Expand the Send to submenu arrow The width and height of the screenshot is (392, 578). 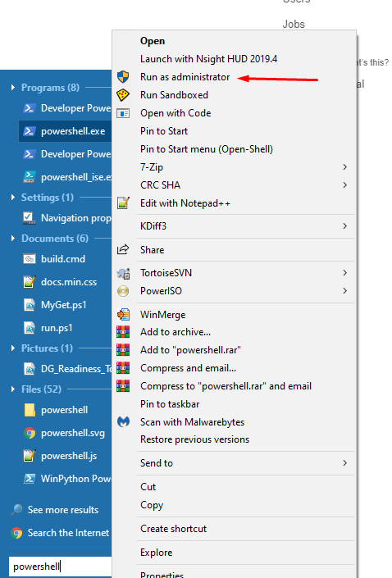(344, 463)
